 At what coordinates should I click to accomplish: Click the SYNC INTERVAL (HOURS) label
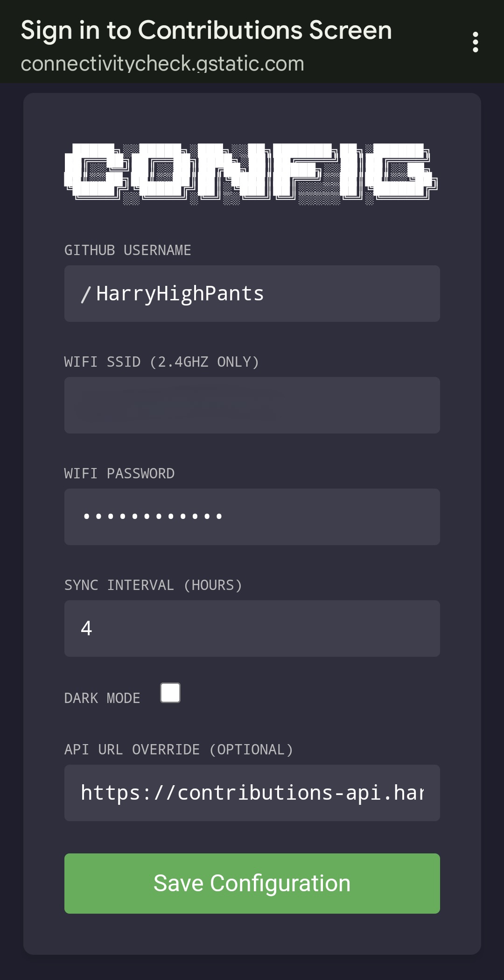[153, 585]
